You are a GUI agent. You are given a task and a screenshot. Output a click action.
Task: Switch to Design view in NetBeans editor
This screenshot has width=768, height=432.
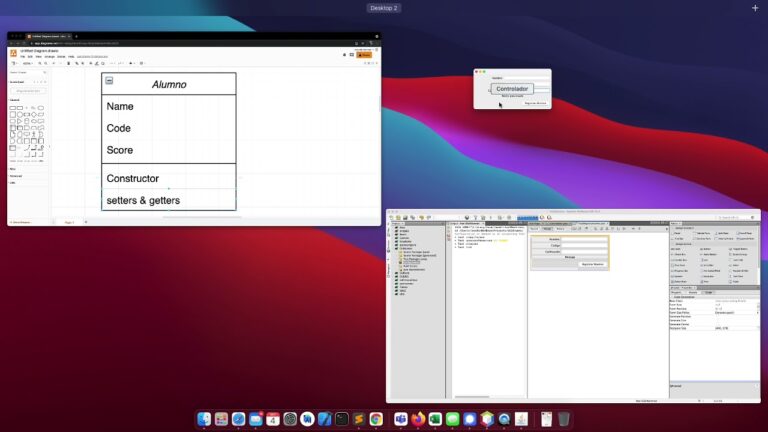[547, 229]
